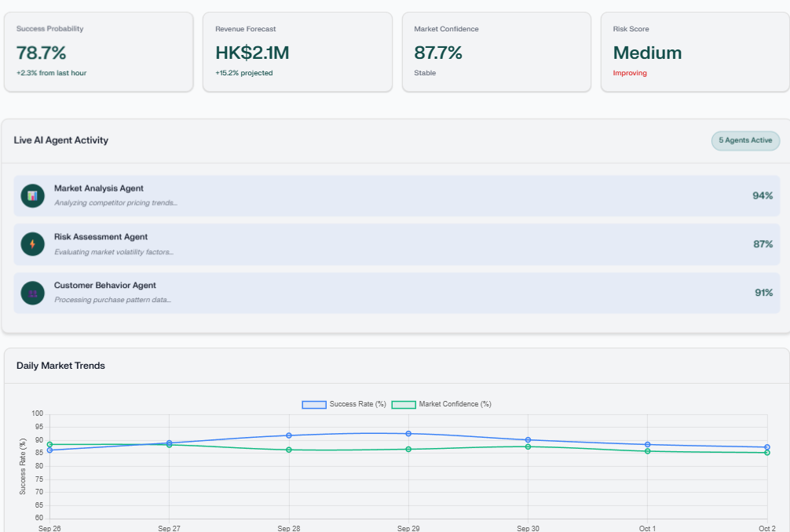The width and height of the screenshot is (790, 532).
Task: Click the Market Confidence data point on Sep 26
Action: click(x=50, y=445)
